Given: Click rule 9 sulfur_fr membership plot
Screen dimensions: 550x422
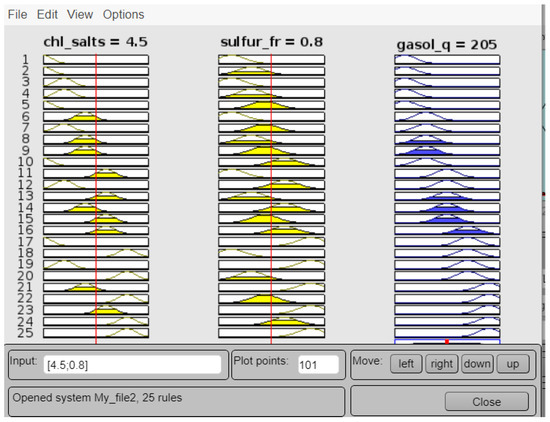Looking at the screenshot, I should pos(271,151).
